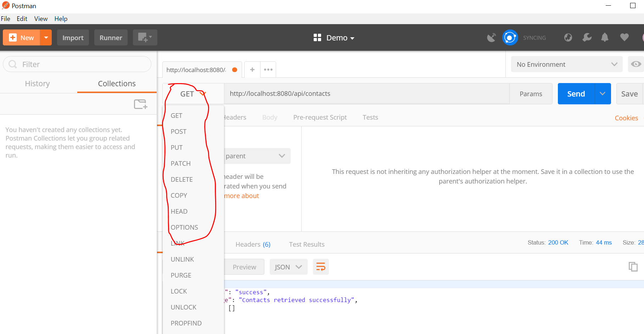Click the SYNCING status label
Image resolution: width=644 pixels, height=334 pixels.
click(x=534, y=38)
